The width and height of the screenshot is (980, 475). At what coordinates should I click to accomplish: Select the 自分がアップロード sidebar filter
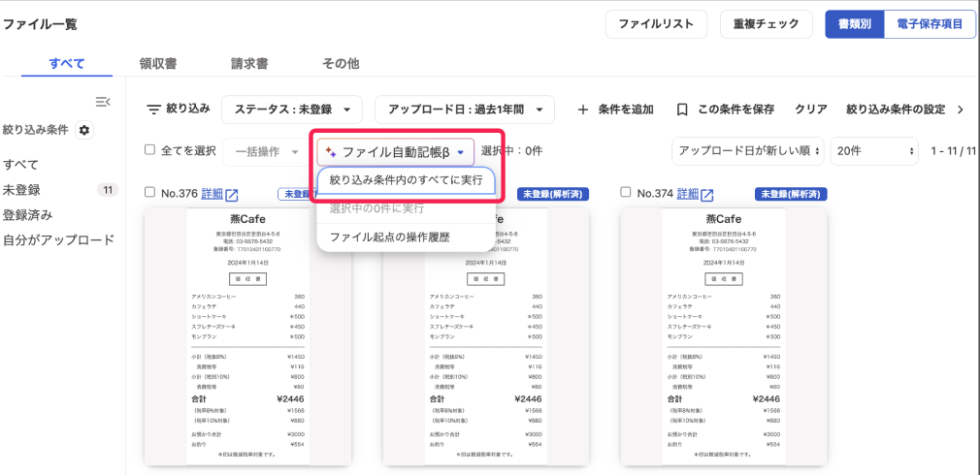pyautogui.click(x=59, y=239)
